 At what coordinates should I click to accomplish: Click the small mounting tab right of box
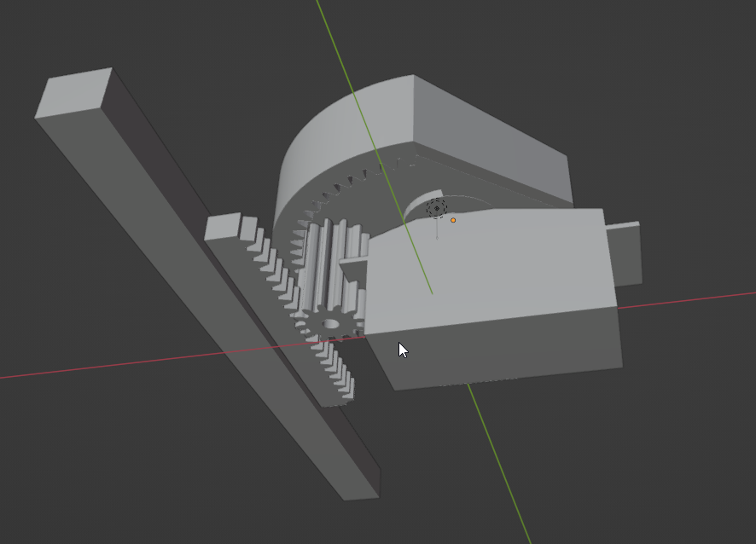(x=626, y=254)
